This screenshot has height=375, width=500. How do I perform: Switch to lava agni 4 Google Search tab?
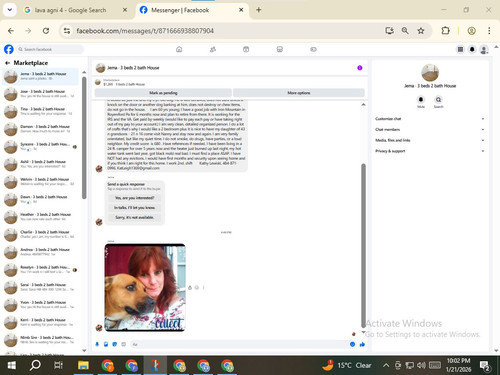point(75,10)
